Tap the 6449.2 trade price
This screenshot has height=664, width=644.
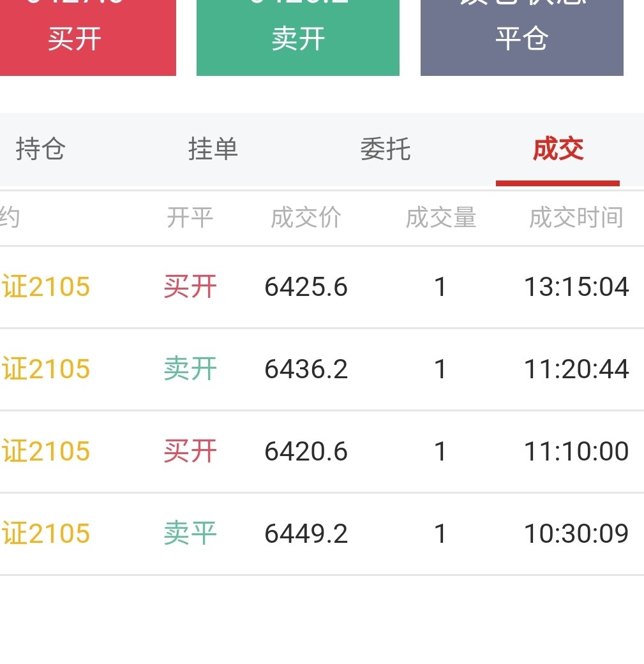(306, 534)
